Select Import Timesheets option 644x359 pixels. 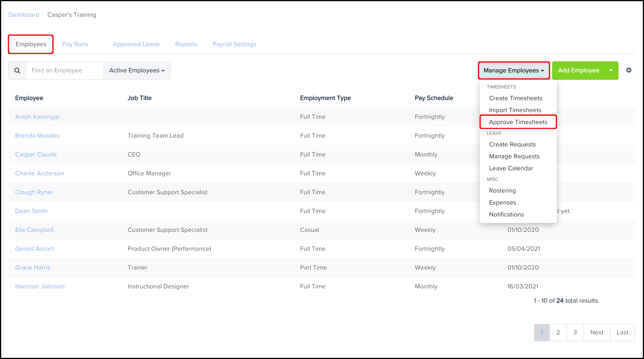pyautogui.click(x=515, y=110)
